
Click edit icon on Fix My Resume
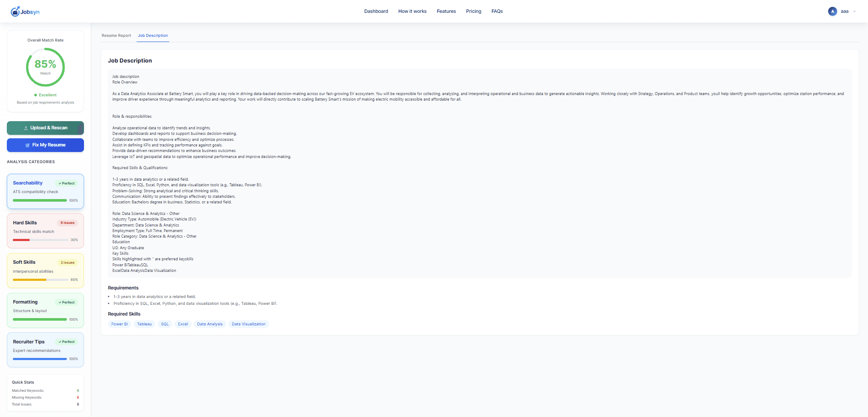(x=28, y=145)
